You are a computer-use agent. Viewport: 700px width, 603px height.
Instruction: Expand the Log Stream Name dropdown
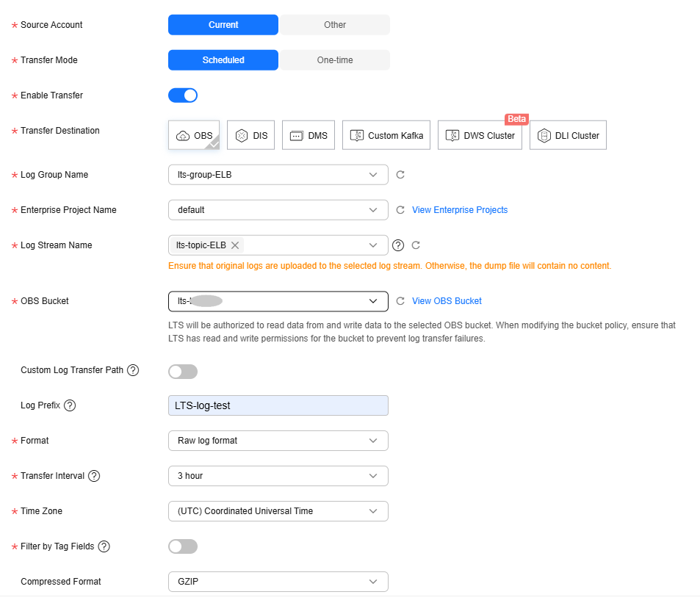(372, 245)
